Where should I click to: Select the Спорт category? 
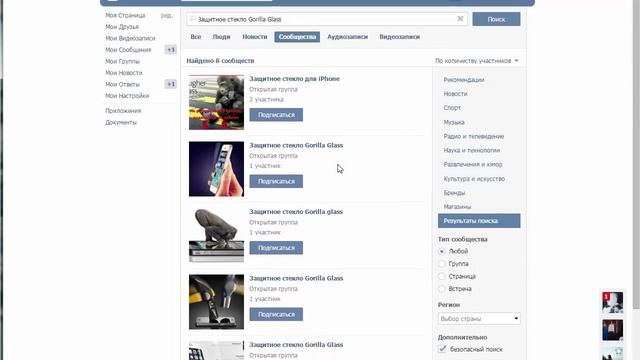452,108
